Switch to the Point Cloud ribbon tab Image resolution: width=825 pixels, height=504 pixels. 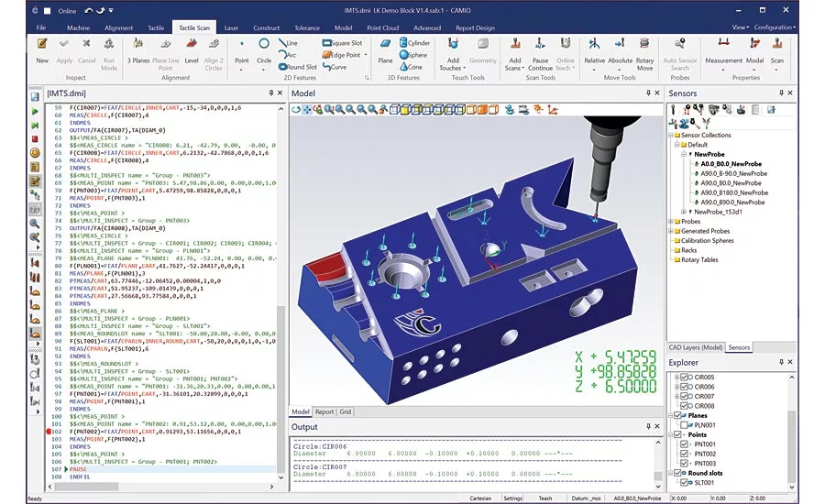click(382, 27)
